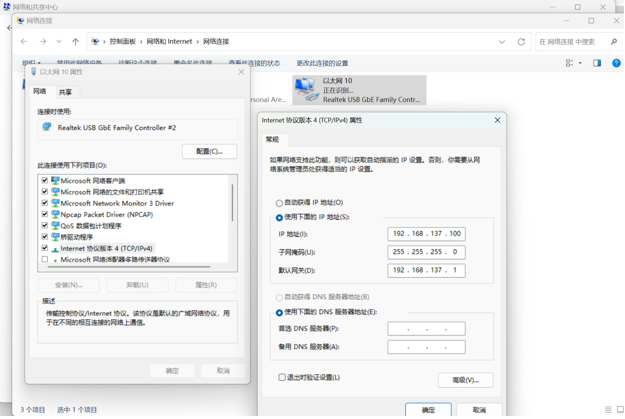Screen dimensions: 625x419
Task: Click 控制面板 in the breadcrumb path
Action: point(122,41)
